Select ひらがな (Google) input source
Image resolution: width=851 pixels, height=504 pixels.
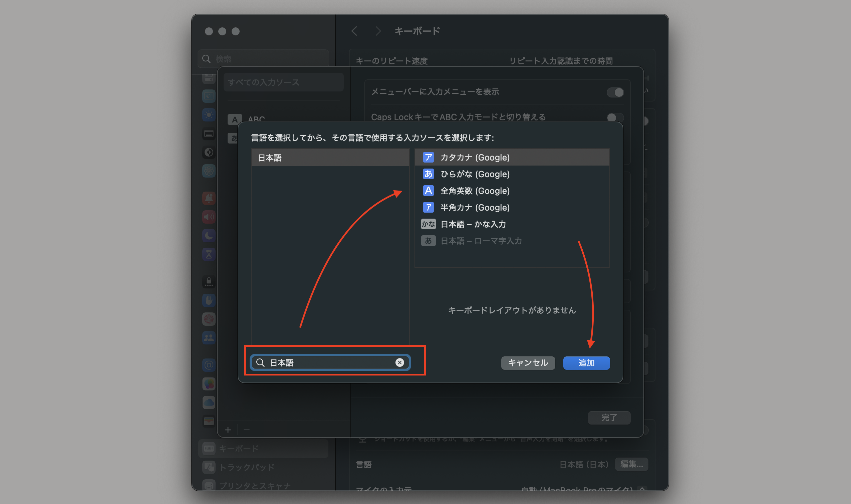(x=512, y=174)
